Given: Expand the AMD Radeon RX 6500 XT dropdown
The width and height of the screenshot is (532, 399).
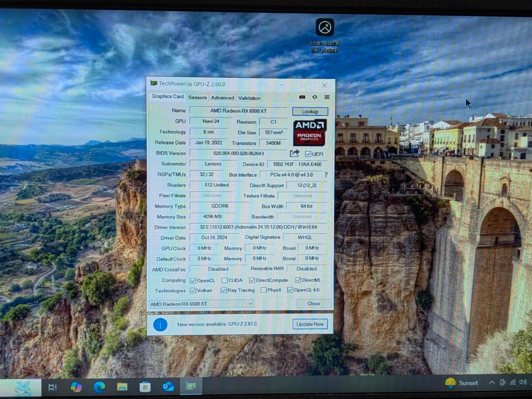Looking at the screenshot, I should pyautogui.click(x=202, y=304).
